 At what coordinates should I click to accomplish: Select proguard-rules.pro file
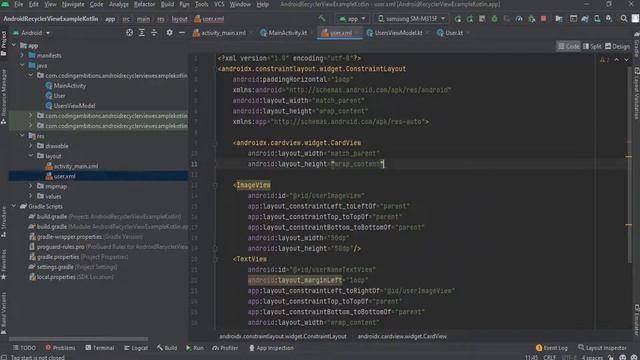(x=108, y=247)
